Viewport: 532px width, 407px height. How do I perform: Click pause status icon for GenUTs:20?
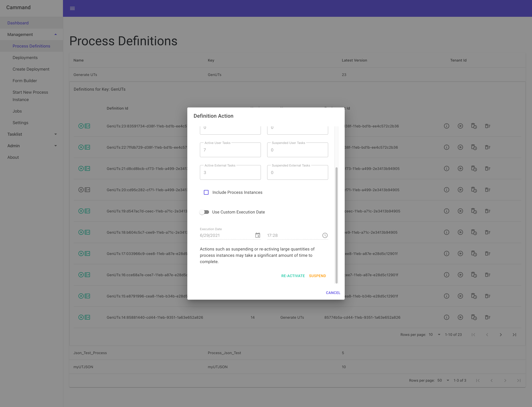(81, 190)
